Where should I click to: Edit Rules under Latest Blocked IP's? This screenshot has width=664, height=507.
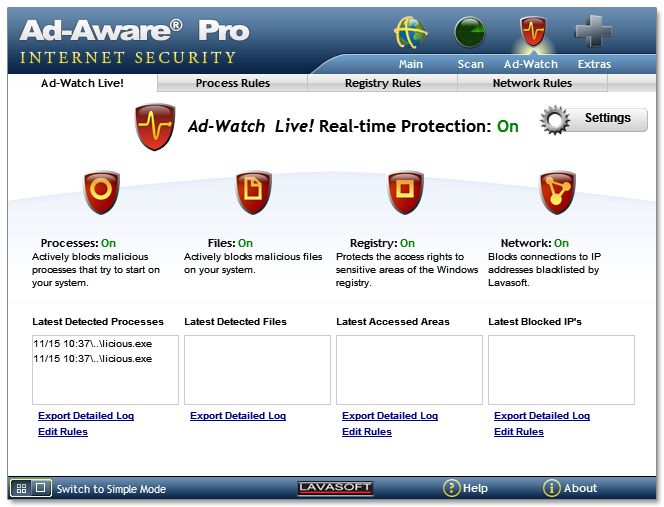point(518,432)
